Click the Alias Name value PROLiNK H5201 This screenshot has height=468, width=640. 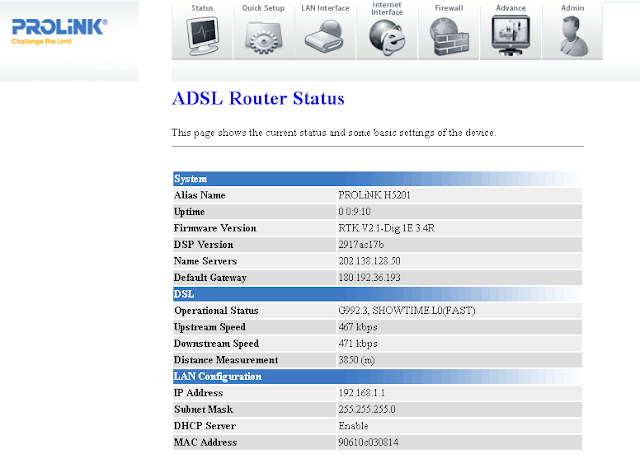click(374, 195)
